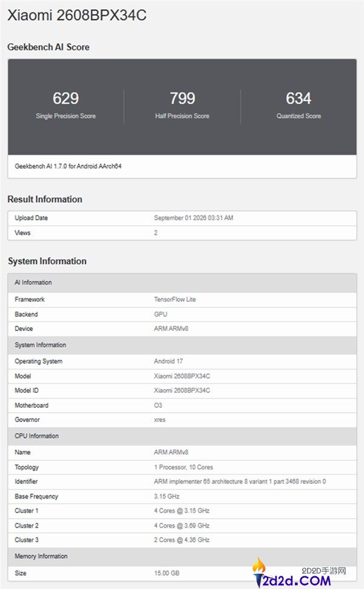Click the 'Result Information' heading
The height and width of the screenshot is (589, 364).
45,199
